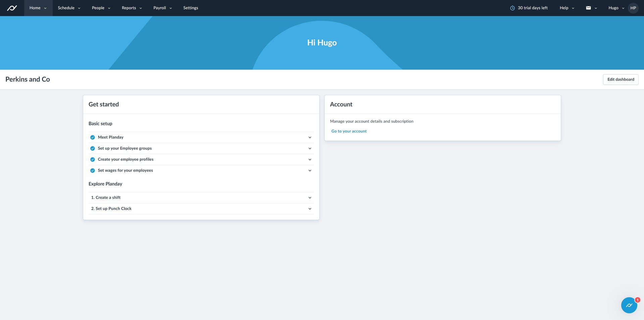Click the Account card heading
644x320 pixels.
(341, 105)
